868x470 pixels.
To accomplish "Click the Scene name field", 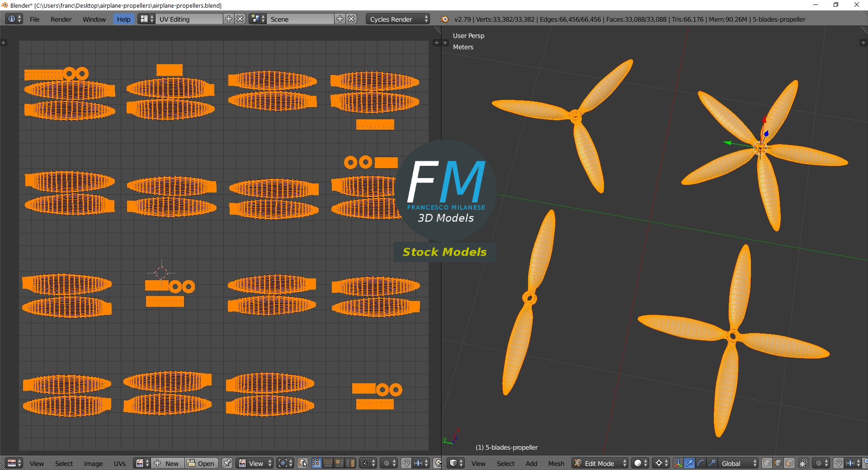I will pos(301,19).
